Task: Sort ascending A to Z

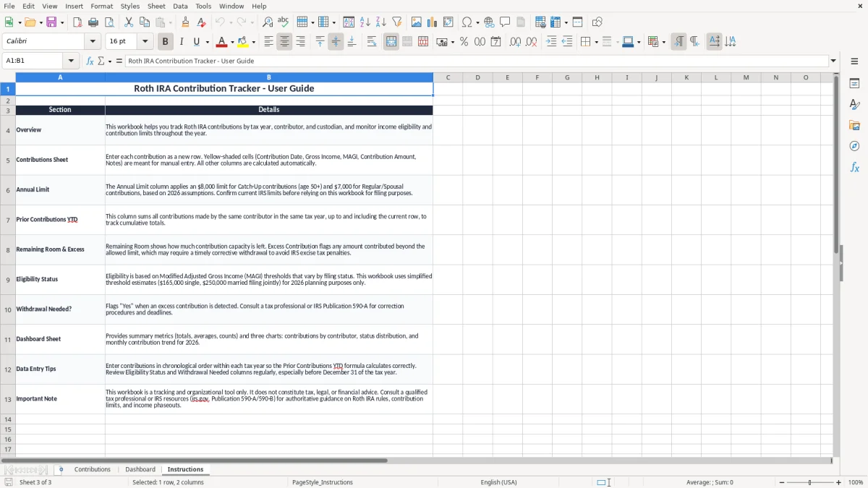Action: pyautogui.click(x=365, y=22)
